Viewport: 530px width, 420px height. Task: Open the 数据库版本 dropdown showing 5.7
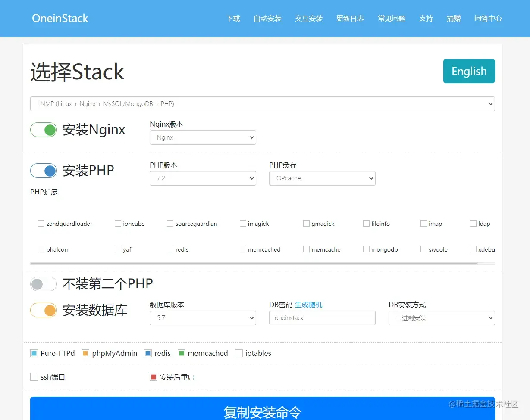(x=203, y=318)
